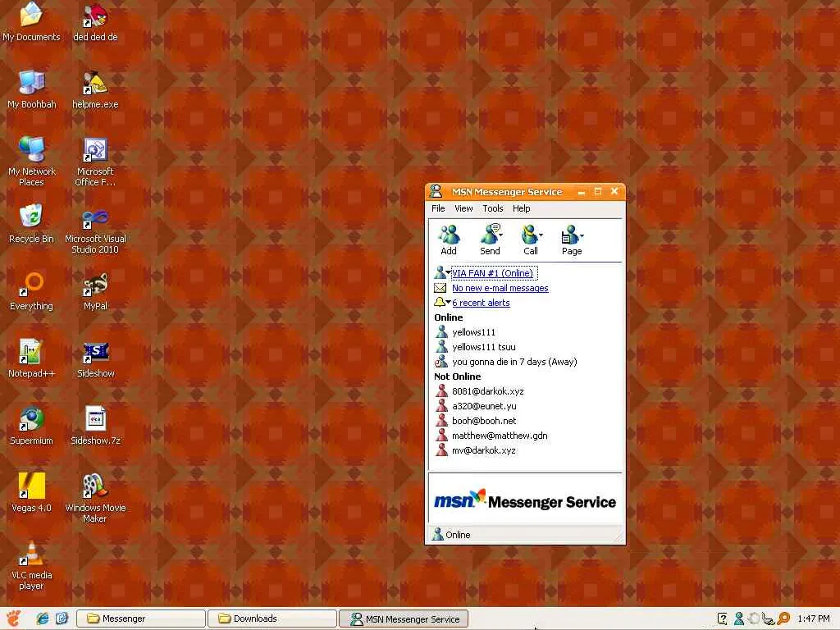Click the Safely Remove Hardware tray icon
This screenshot has width=840, height=630.
click(768, 619)
